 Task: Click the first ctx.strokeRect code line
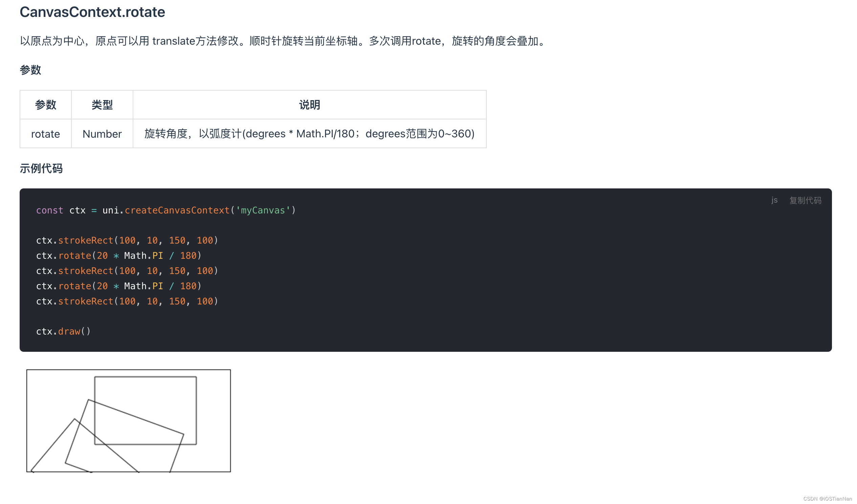127,240
